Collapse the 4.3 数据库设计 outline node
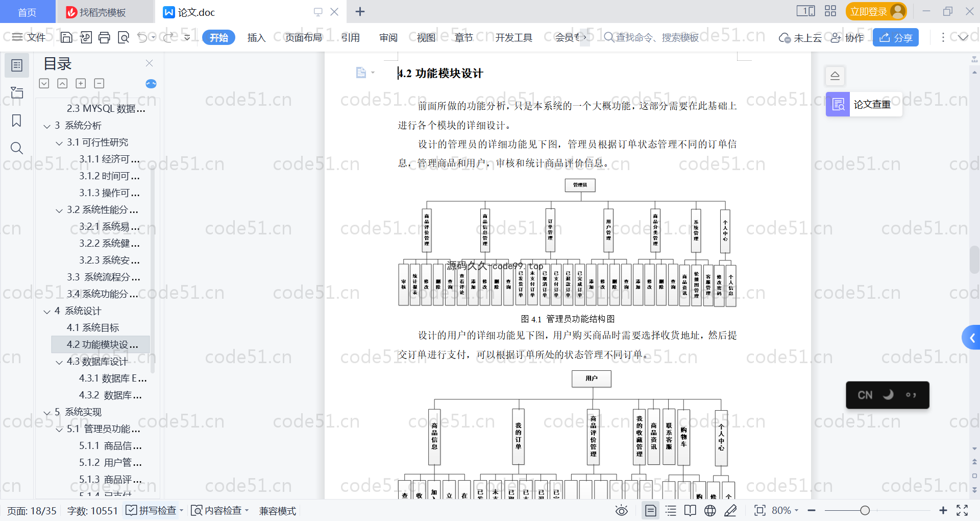The height and width of the screenshot is (521, 980). [x=59, y=362]
